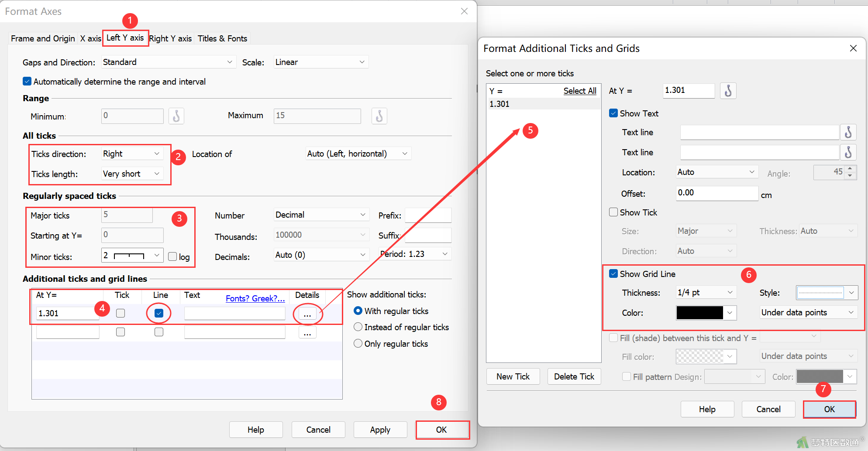Screen dimensions: 868x451
Task: Enable Tick checkbox for the 1.301 row
Action: point(121,313)
